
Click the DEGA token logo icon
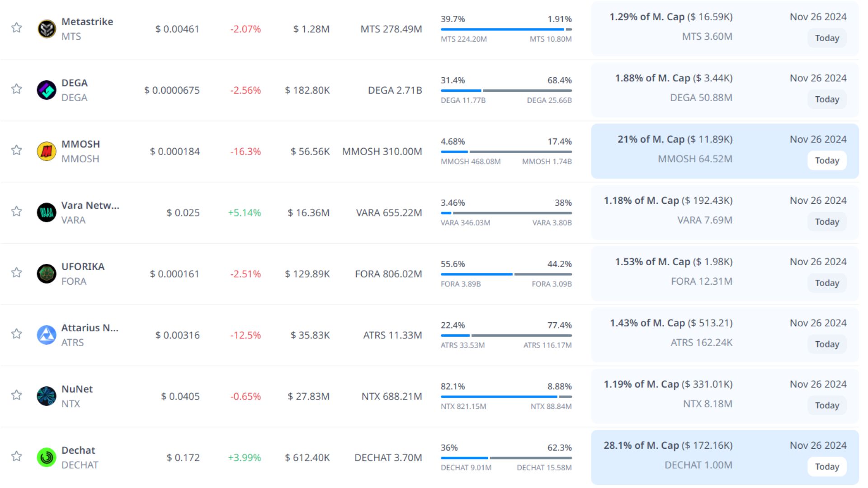(x=47, y=90)
